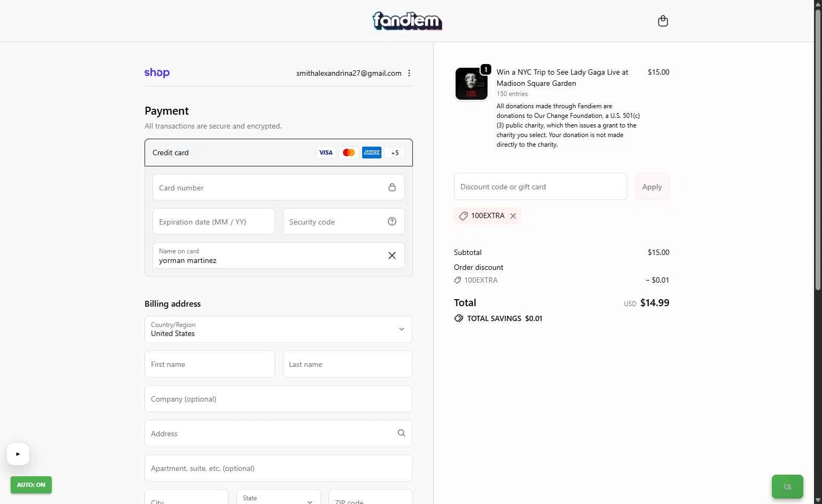Click the 100EXTRA tag icon chip
822x504 pixels.
click(464, 216)
